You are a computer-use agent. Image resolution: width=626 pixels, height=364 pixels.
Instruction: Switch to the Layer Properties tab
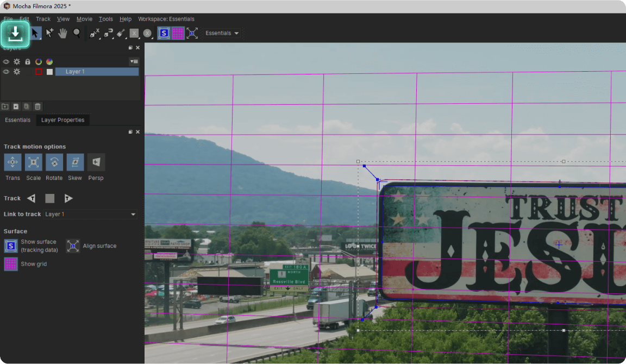[x=62, y=120]
